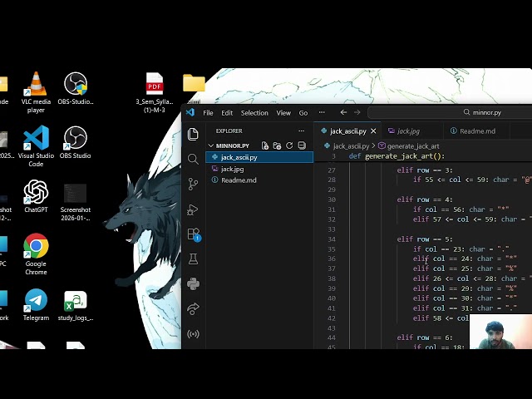This screenshot has width=532, height=399.
Task: Select Readme.md in Explorer tree
Action: [x=259, y=180]
